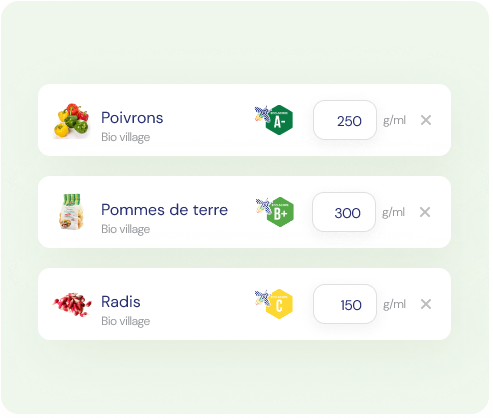Open the potato bag product image
Viewport: 493px width, 418px height.
click(x=71, y=212)
